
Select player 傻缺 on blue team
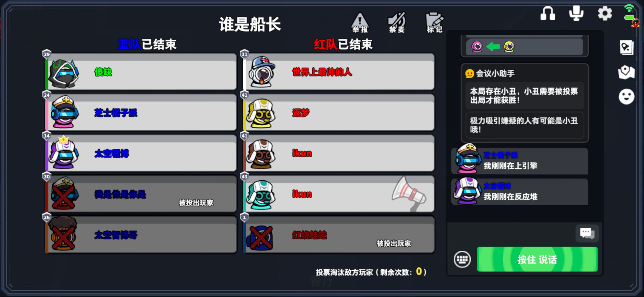(141, 72)
